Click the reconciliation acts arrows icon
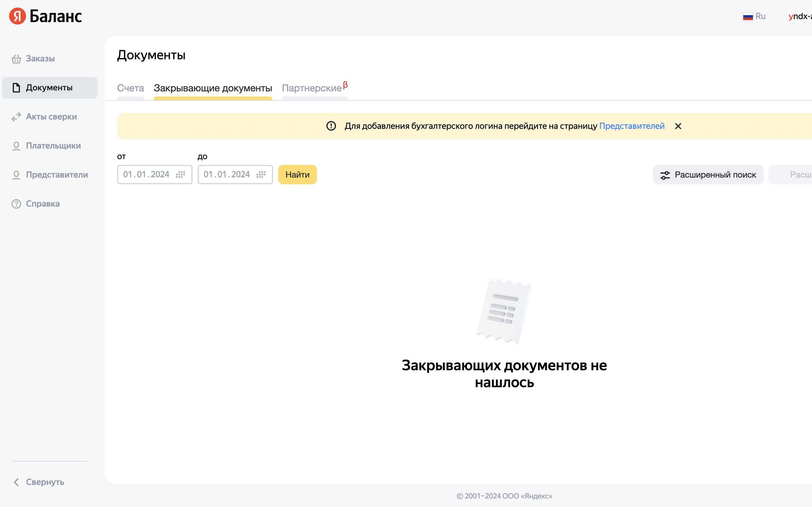The height and width of the screenshot is (507, 812). pos(16,117)
